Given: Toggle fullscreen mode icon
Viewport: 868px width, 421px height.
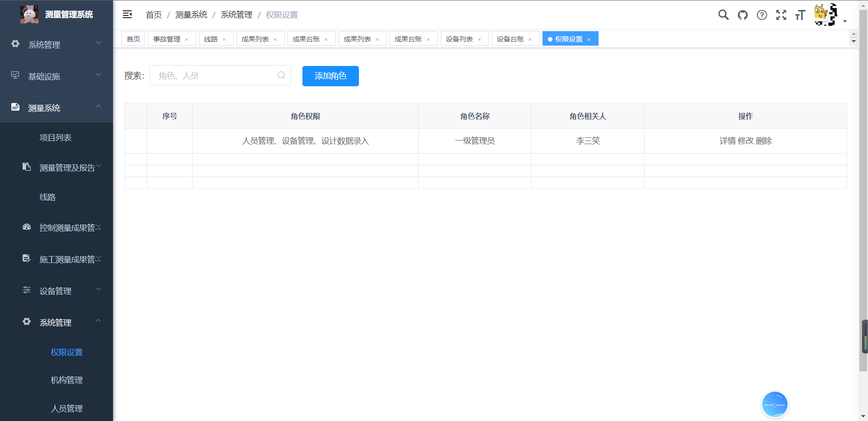Looking at the screenshot, I should [x=781, y=15].
